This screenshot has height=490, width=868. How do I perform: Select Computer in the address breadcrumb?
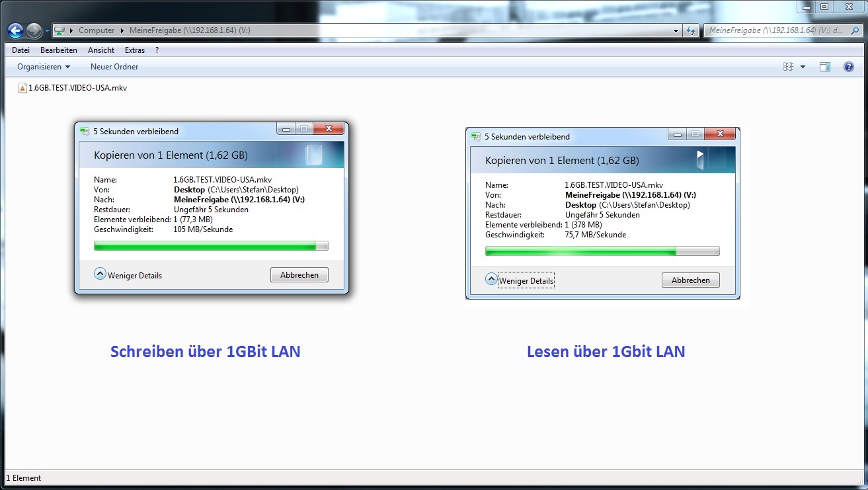(97, 30)
